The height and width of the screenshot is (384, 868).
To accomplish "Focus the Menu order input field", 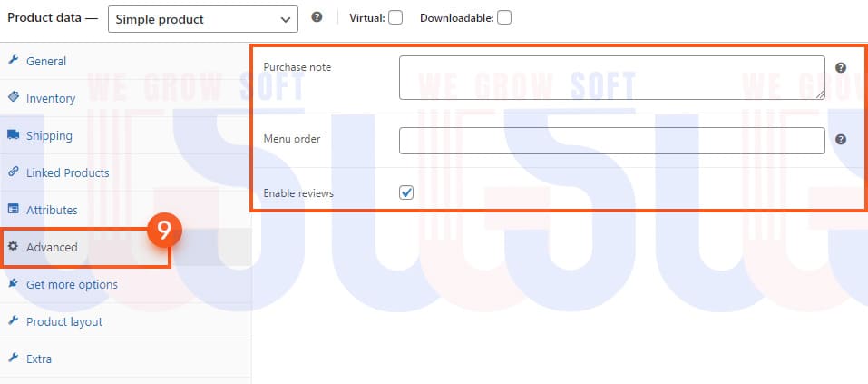I will [611, 141].
